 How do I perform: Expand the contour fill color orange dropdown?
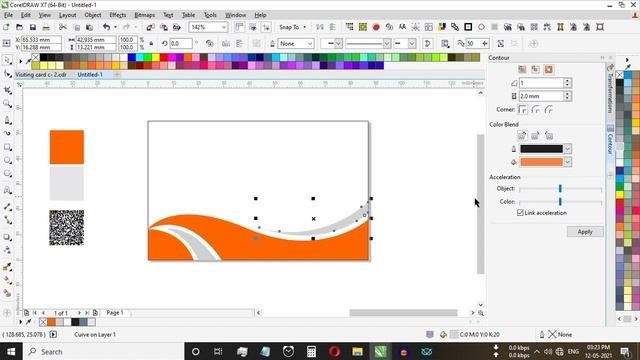point(567,162)
